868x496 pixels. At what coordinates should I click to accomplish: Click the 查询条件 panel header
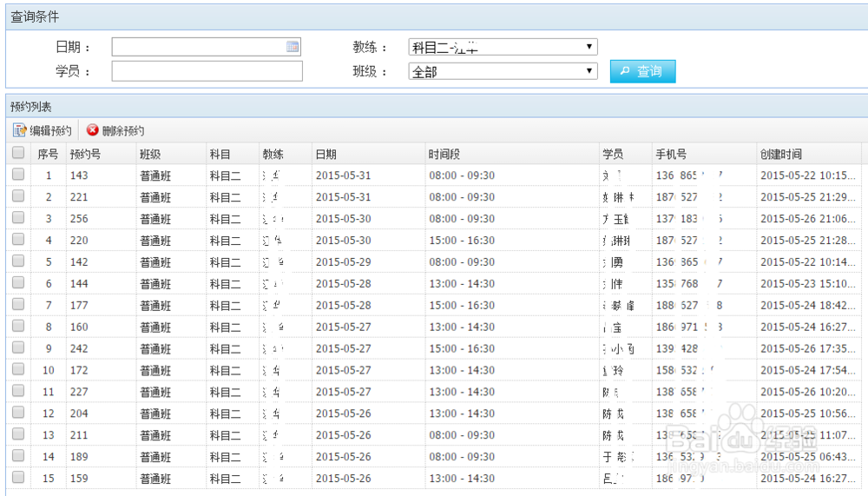point(437,17)
